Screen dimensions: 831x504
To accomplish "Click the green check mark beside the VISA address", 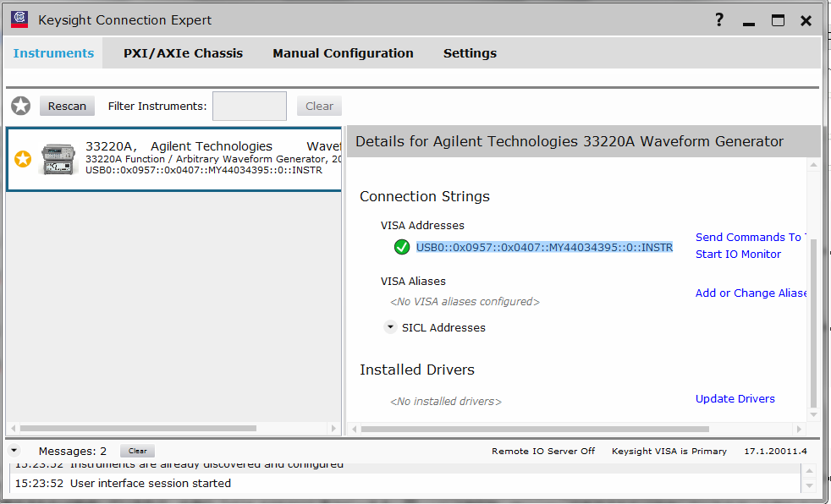I will [402, 247].
